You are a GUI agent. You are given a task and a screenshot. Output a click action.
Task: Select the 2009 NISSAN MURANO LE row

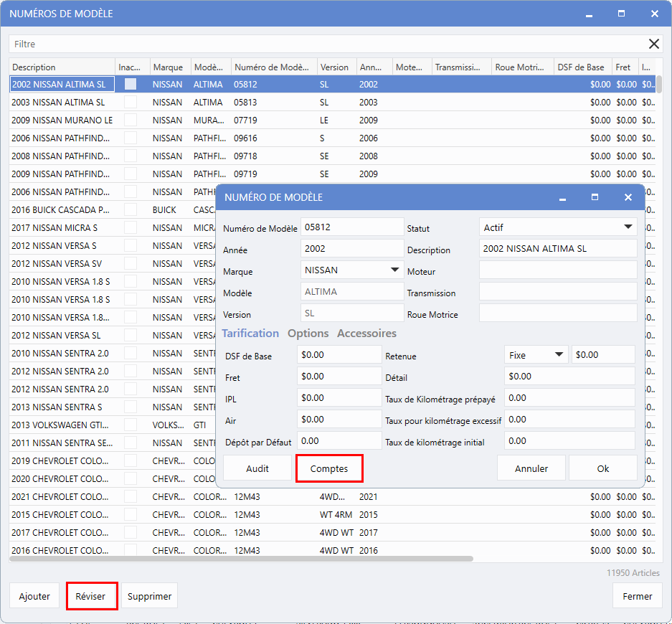(x=332, y=120)
